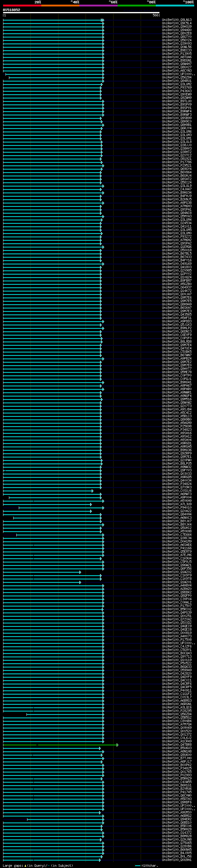Viewport: 197px width, 868px height.
Task: Click the =100char. scale legend
Action: (x=146, y=866)
